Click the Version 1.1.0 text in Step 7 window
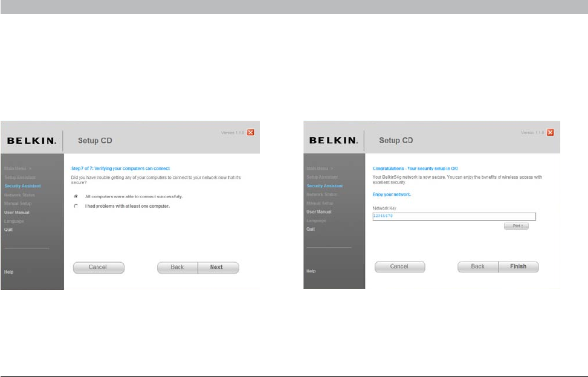The image size is (588, 377). [x=233, y=133]
